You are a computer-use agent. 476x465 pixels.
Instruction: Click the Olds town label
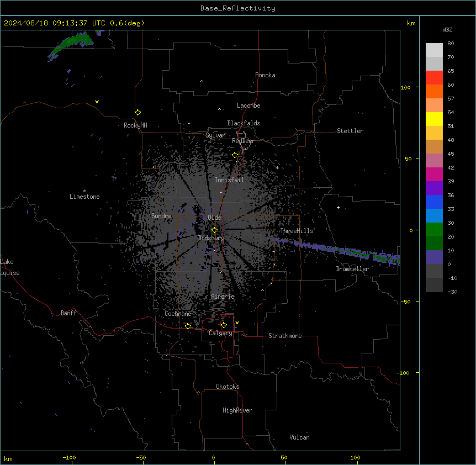tap(214, 218)
